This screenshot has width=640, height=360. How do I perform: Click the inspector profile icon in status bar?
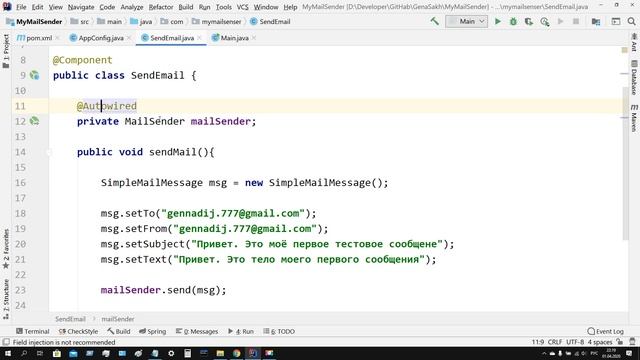[632, 342]
